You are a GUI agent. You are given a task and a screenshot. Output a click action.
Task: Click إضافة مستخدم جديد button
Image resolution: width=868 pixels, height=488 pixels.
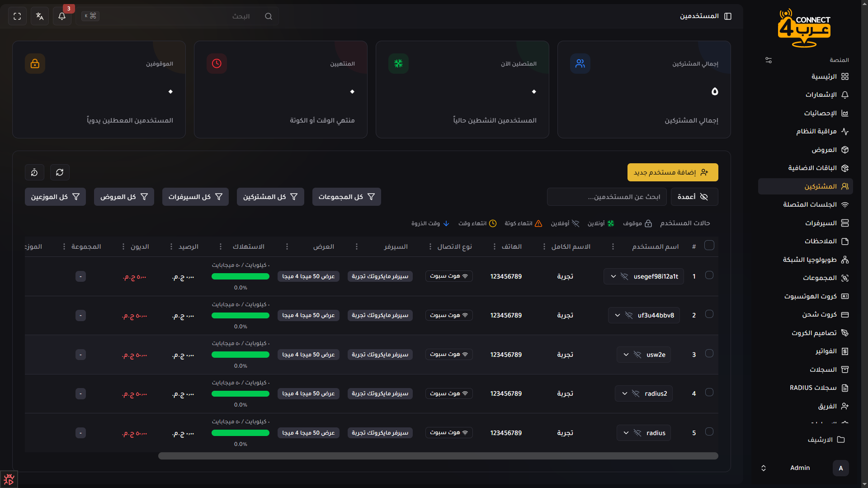[673, 172]
